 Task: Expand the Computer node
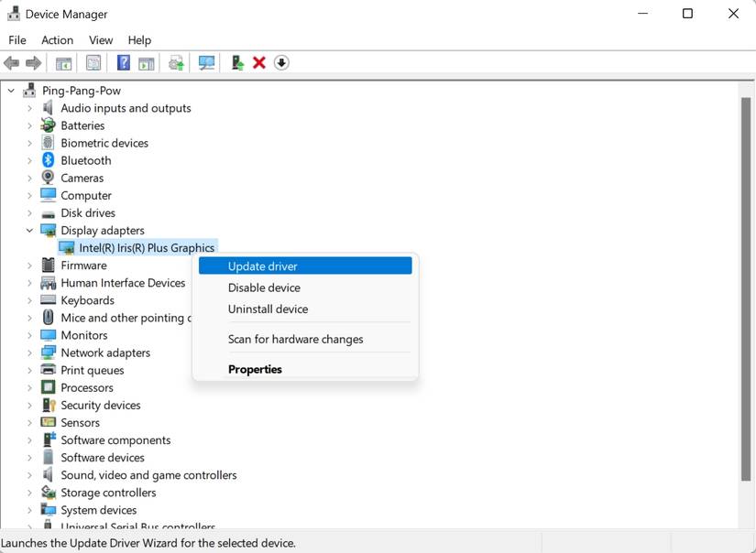coord(30,196)
